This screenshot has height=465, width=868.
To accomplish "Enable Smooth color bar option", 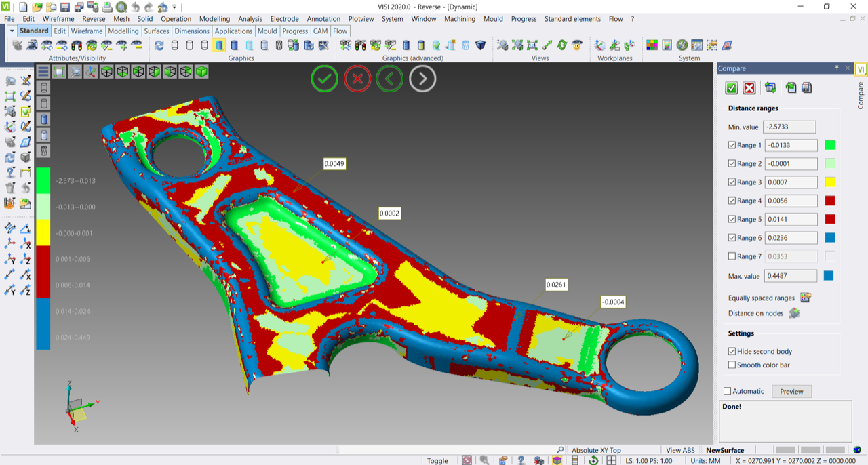I will pos(732,365).
